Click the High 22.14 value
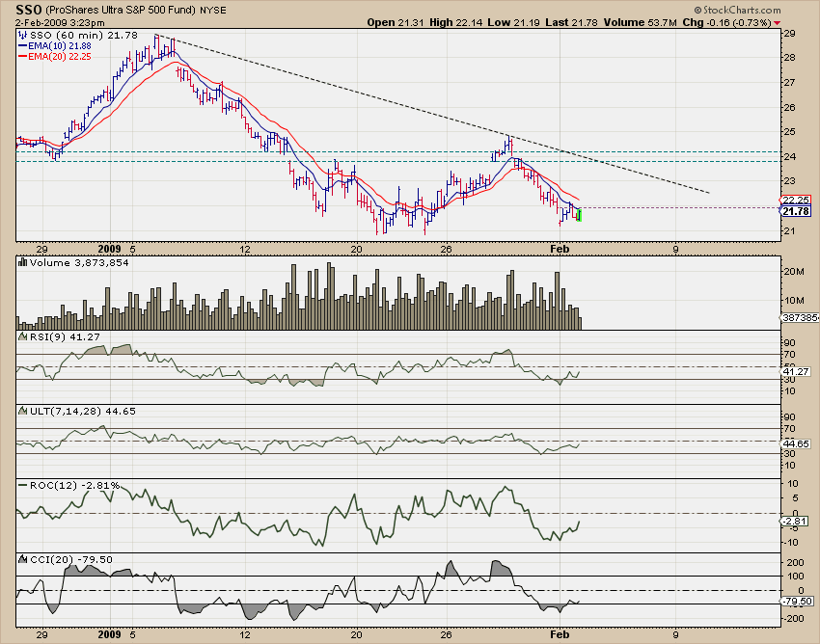The image size is (820, 644). point(456,22)
